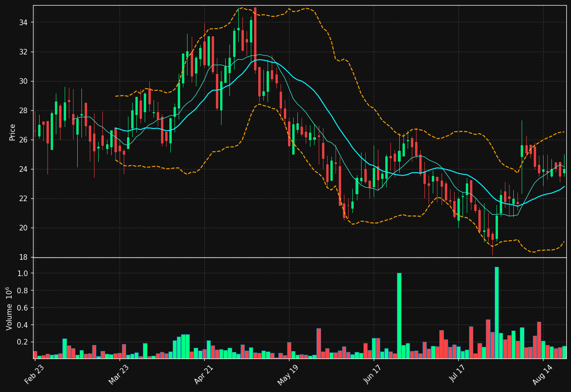The height and width of the screenshot is (392, 571).
Task: Select the price tick label "22"
Action: click(x=23, y=198)
